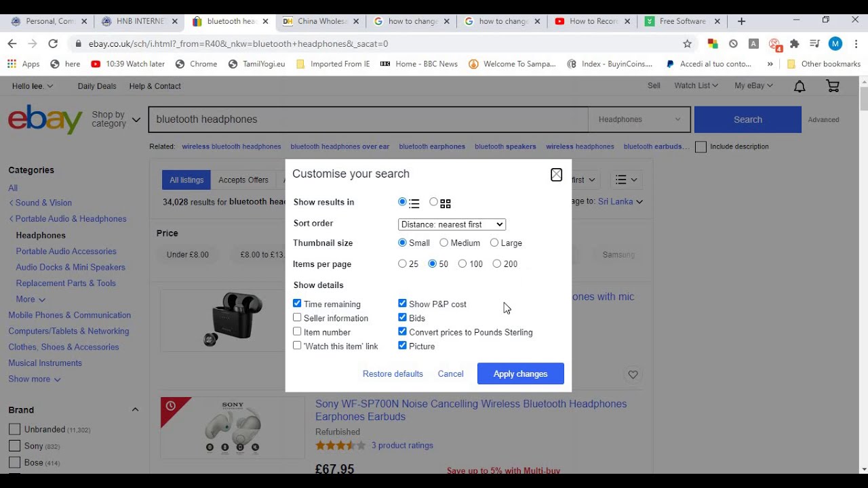Screen dimensions: 868x488
Task: Expand Shop by category dropdown
Action: coord(116,119)
